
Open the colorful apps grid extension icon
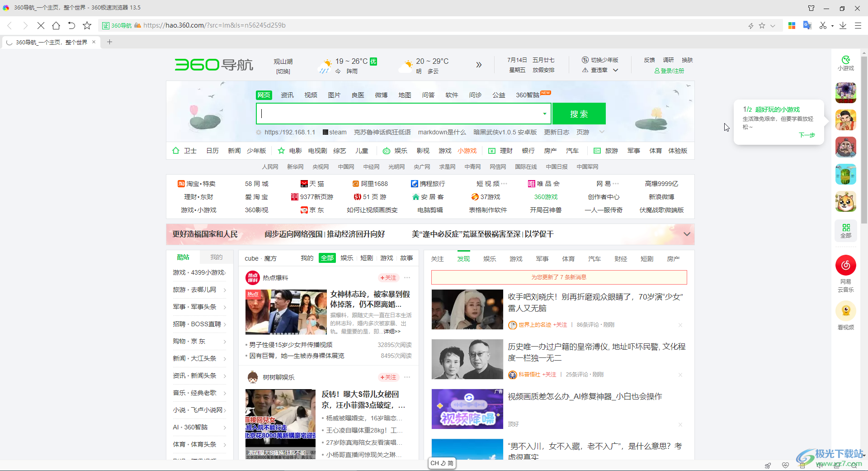(x=792, y=25)
